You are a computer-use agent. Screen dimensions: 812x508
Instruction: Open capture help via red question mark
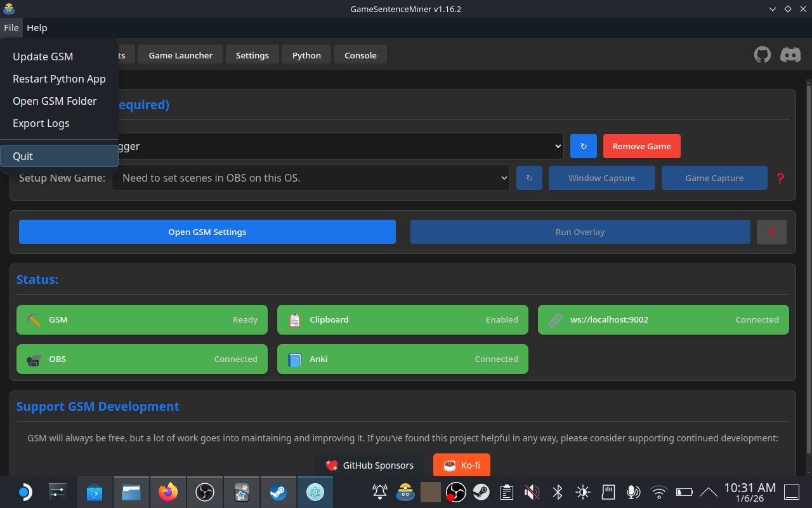coord(780,178)
